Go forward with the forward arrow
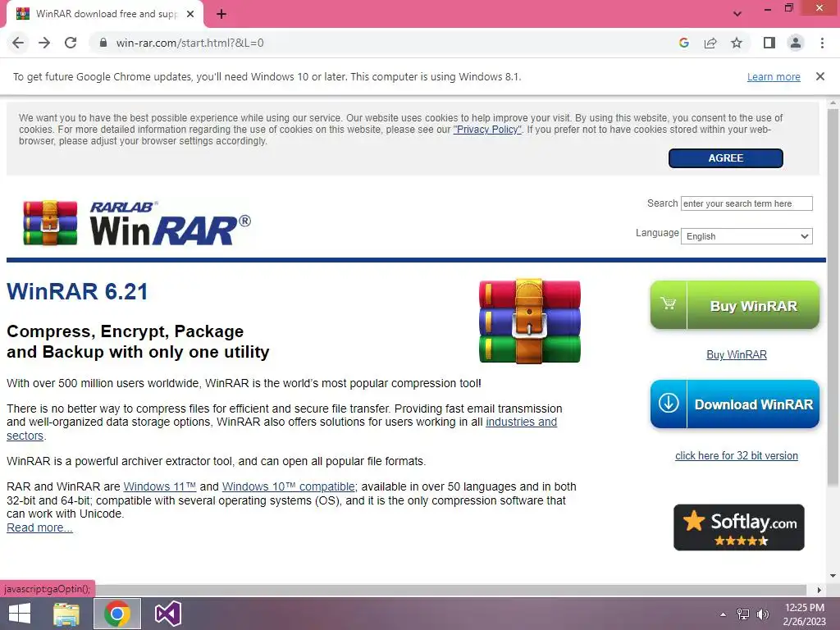 coord(44,43)
